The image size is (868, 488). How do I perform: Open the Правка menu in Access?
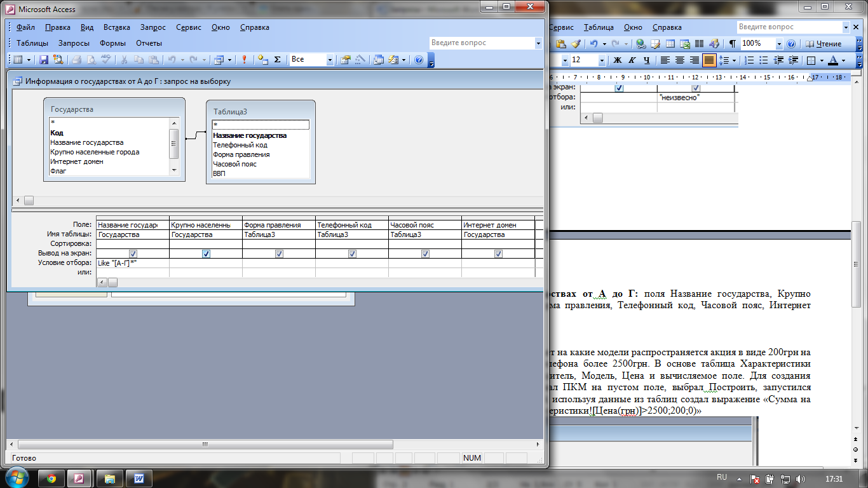pos(58,27)
